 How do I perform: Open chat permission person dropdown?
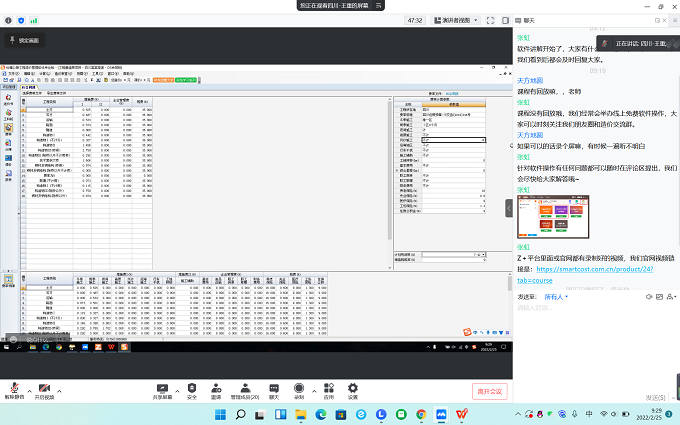pyautogui.click(x=671, y=297)
